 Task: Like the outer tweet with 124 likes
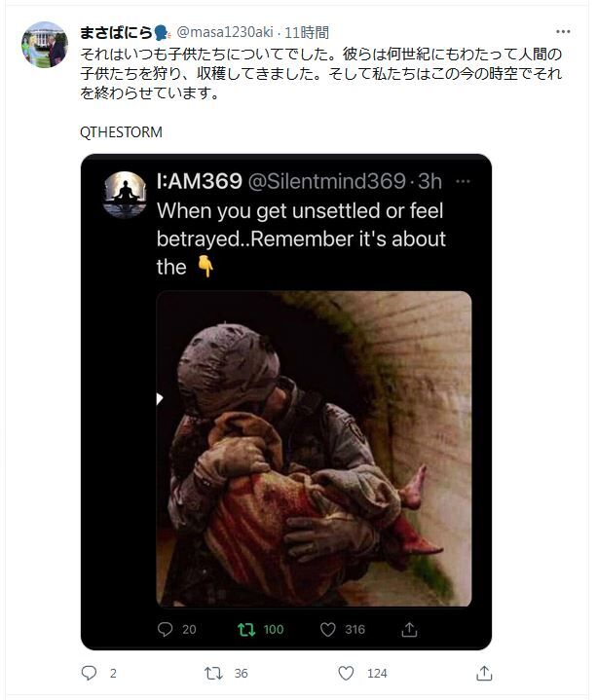pyautogui.click(x=346, y=673)
